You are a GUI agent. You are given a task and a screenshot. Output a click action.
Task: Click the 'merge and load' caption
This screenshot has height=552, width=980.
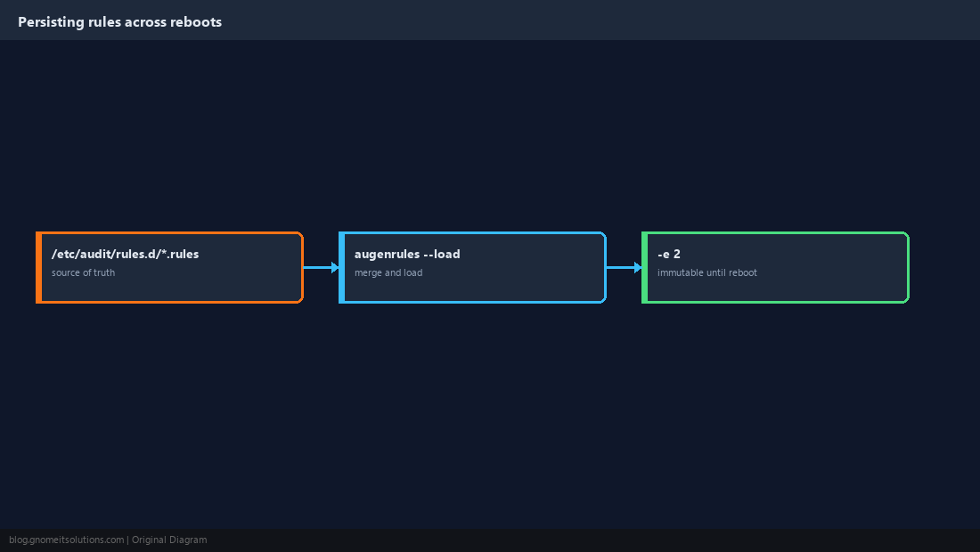388,272
